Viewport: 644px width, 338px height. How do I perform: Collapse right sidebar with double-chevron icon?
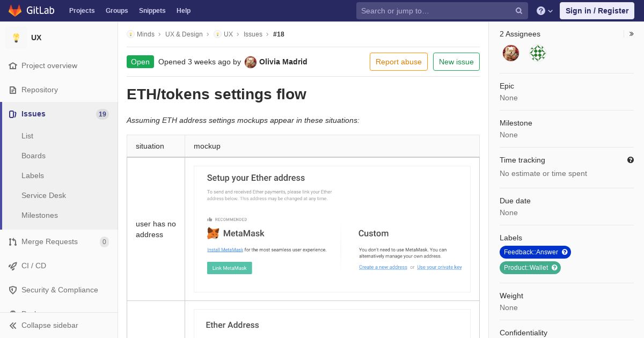point(632,34)
